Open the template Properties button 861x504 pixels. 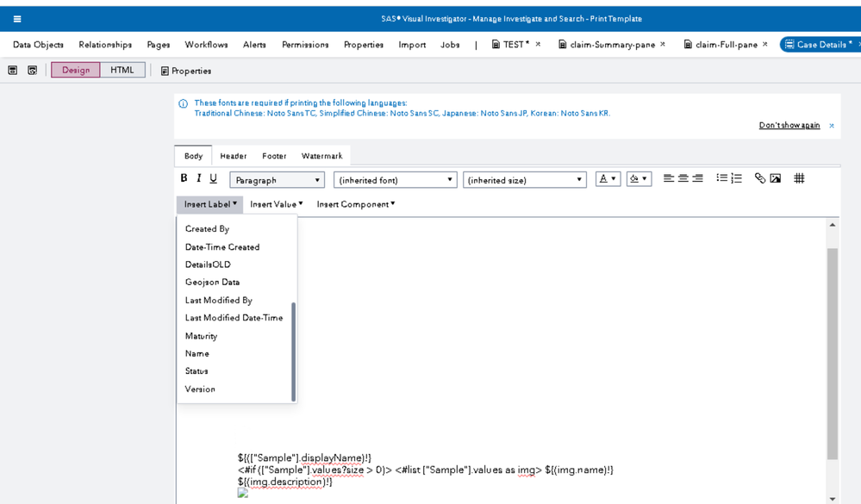pos(185,71)
